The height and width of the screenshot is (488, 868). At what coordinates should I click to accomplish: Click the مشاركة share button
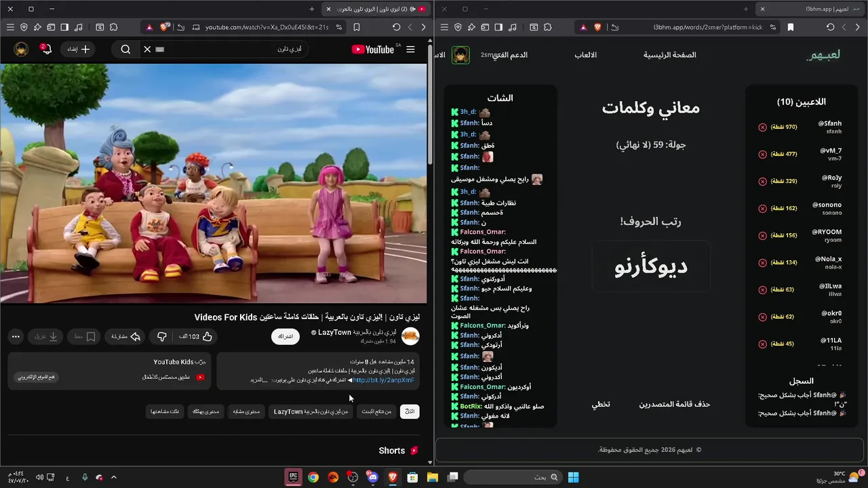(x=125, y=337)
